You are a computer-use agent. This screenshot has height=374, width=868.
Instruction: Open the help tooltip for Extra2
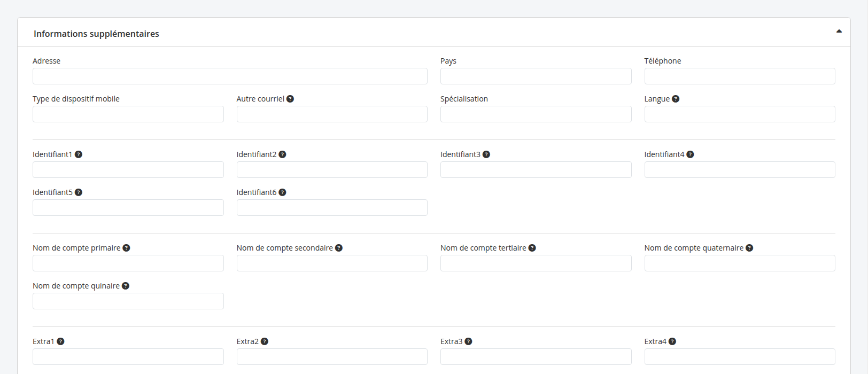pyautogui.click(x=265, y=341)
